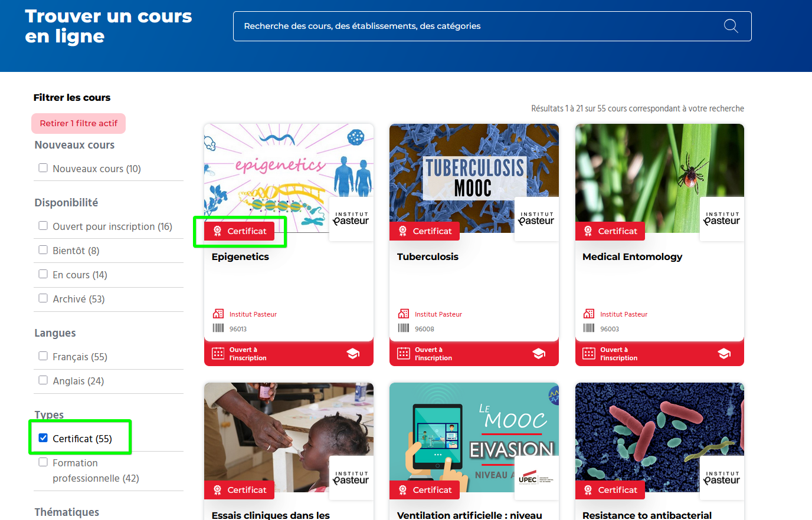
Task: Click the search magnifier icon
Action: tap(731, 26)
